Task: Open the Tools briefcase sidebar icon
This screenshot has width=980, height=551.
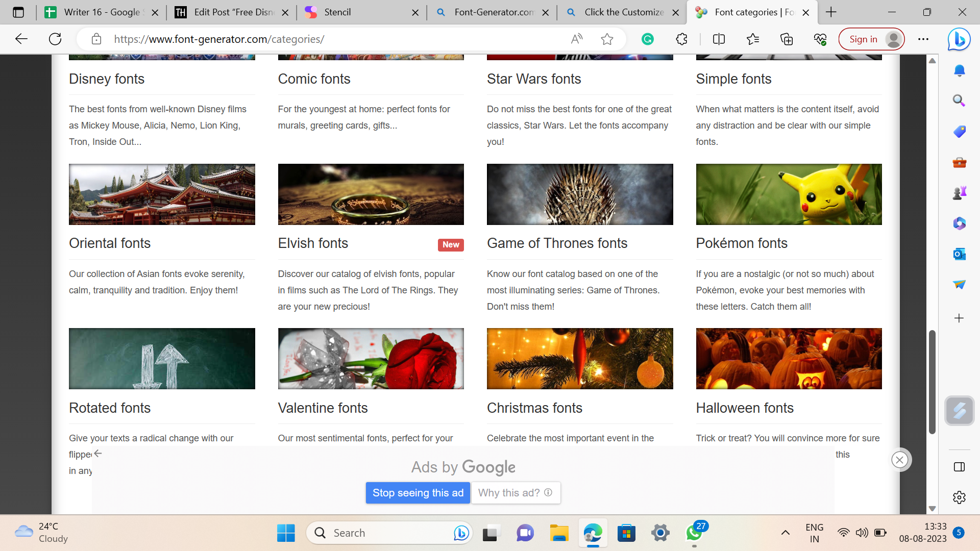Action: (959, 162)
